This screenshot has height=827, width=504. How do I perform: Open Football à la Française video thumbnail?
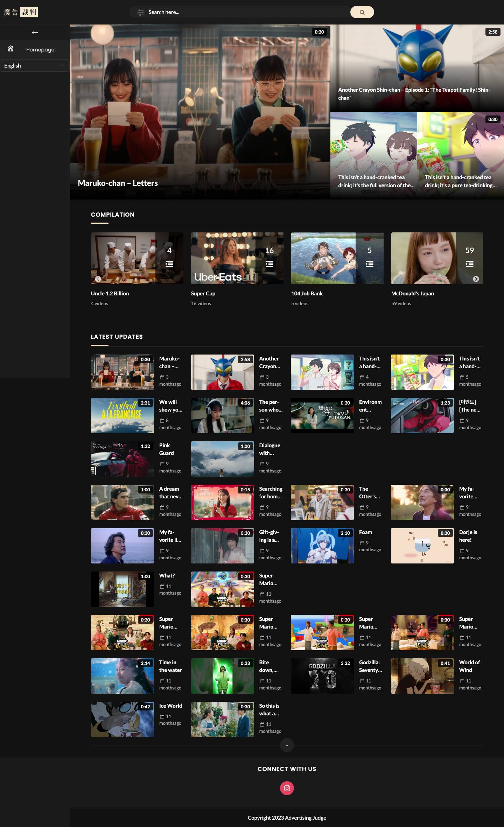pyautogui.click(x=122, y=415)
